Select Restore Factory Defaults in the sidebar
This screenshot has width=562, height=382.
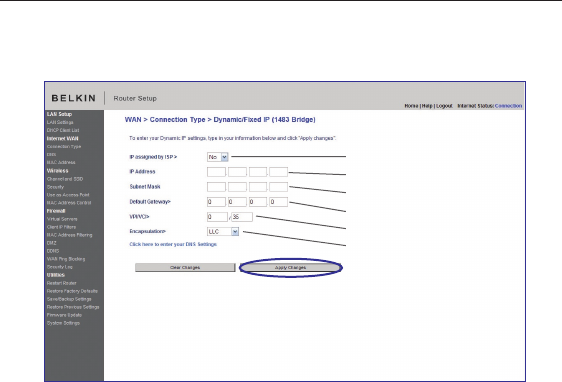click(x=72, y=291)
